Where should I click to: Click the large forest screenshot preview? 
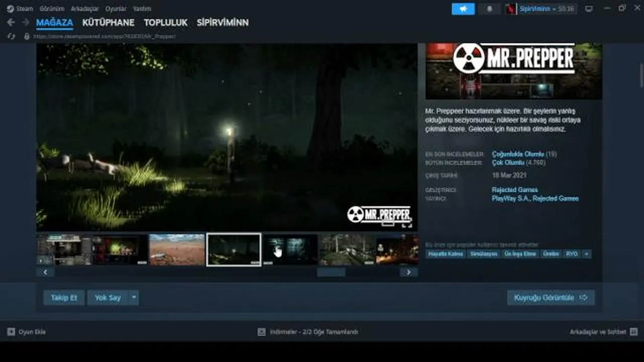pyautogui.click(x=227, y=137)
